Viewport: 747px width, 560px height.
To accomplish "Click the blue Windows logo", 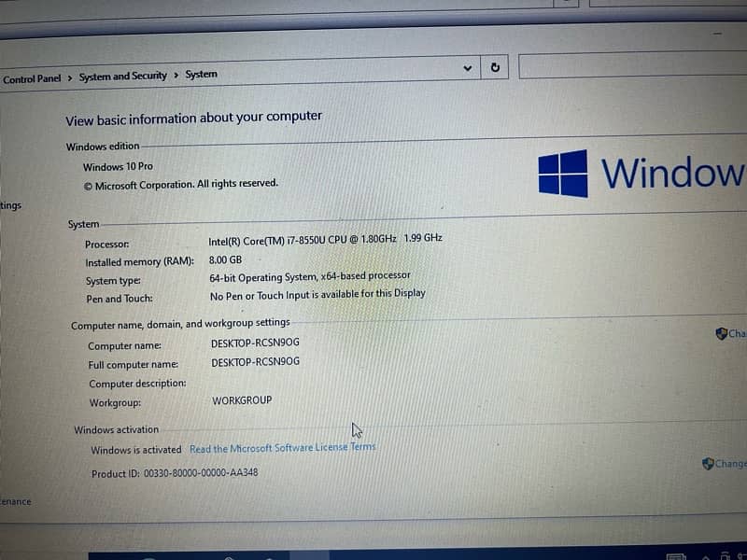I will 563,174.
